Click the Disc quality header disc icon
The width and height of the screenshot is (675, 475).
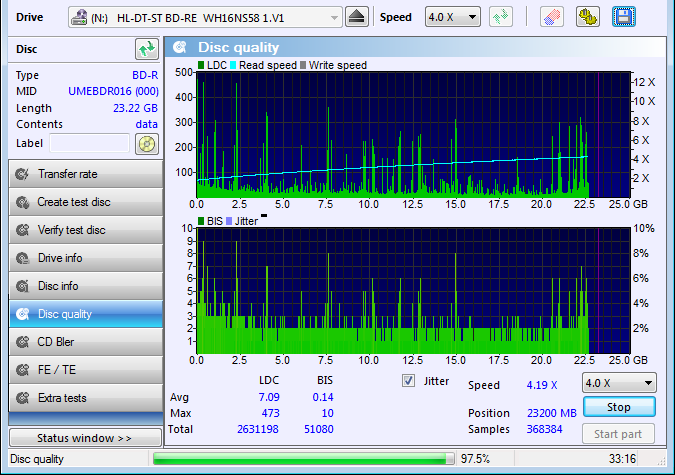[x=180, y=47]
